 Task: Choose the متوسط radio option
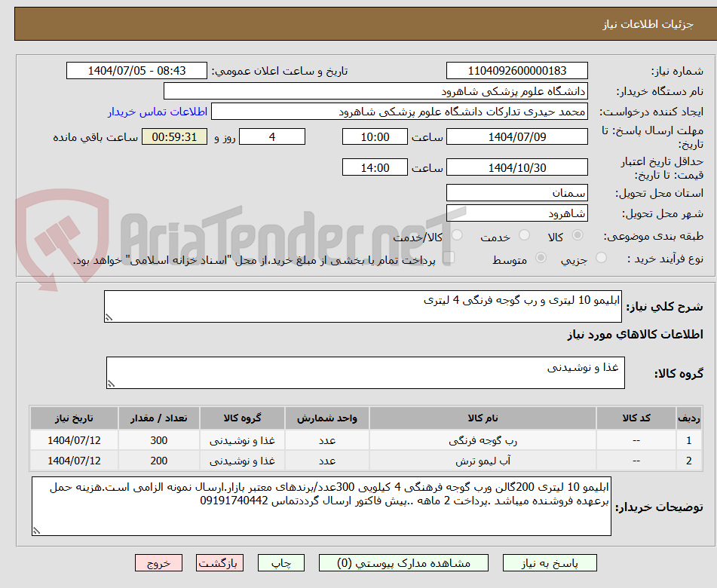point(542,258)
